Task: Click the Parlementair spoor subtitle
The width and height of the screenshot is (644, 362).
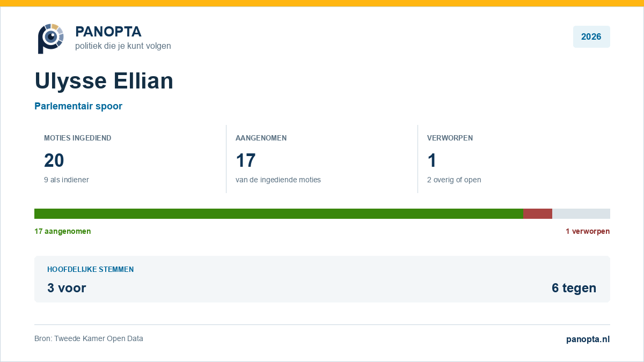Action: [x=78, y=106]
